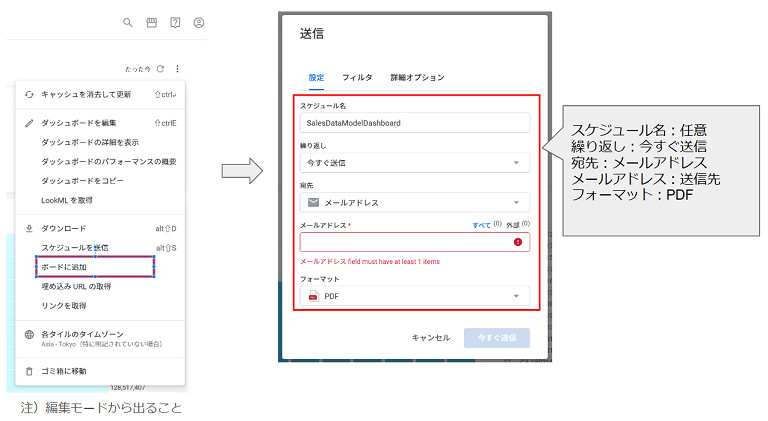Open the フォーマット PDF dropdown
The image size is (768, 421).
click(x=415, y=296)
